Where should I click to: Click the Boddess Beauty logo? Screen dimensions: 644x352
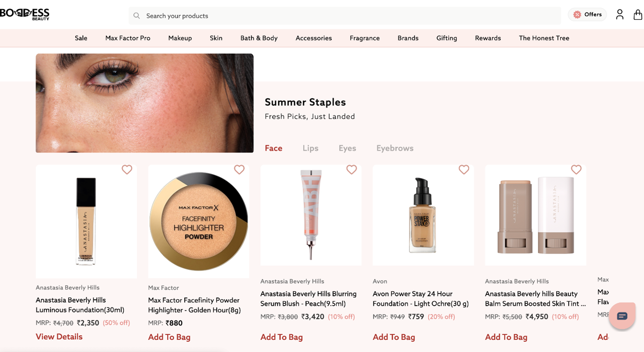point(25,14)
